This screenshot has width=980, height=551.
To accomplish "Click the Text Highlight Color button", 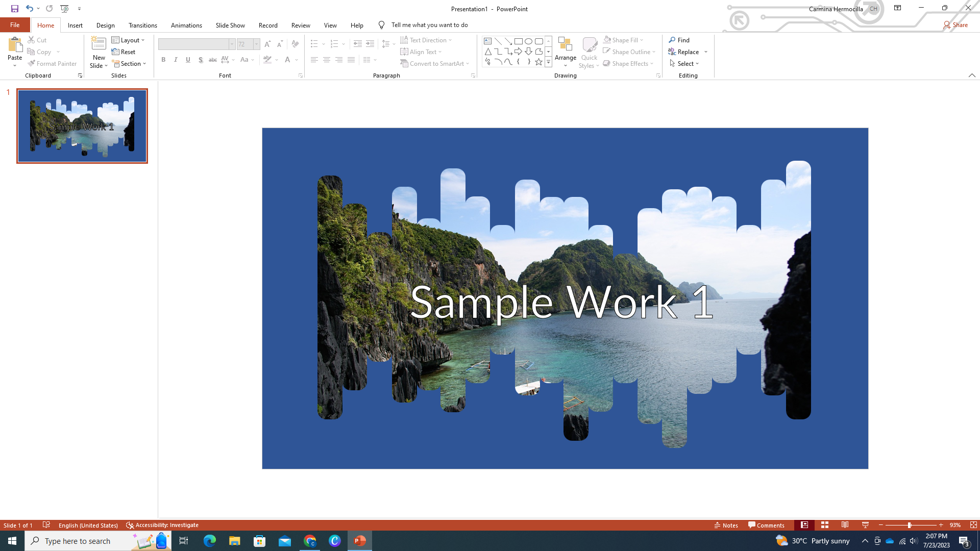I will (x=267, y=60).
